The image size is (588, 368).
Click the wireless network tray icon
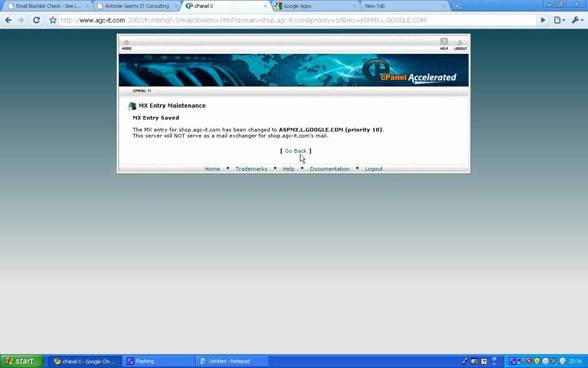(x=521, y=361)
